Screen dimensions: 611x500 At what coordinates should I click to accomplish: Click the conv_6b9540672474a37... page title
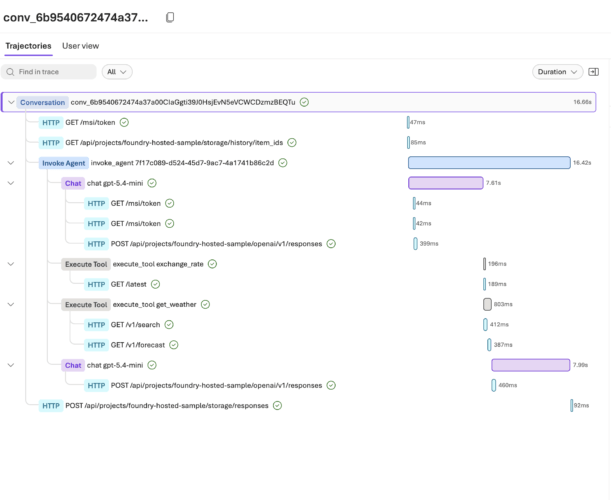[76, 18]
